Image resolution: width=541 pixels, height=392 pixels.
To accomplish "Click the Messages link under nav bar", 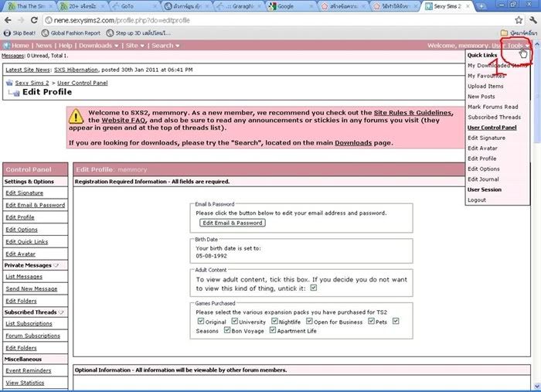I will click(13, 56).
